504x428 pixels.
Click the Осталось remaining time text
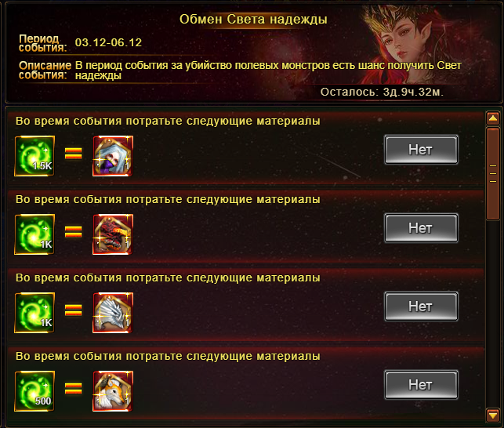pyautogui.click(x=382, y=92)
